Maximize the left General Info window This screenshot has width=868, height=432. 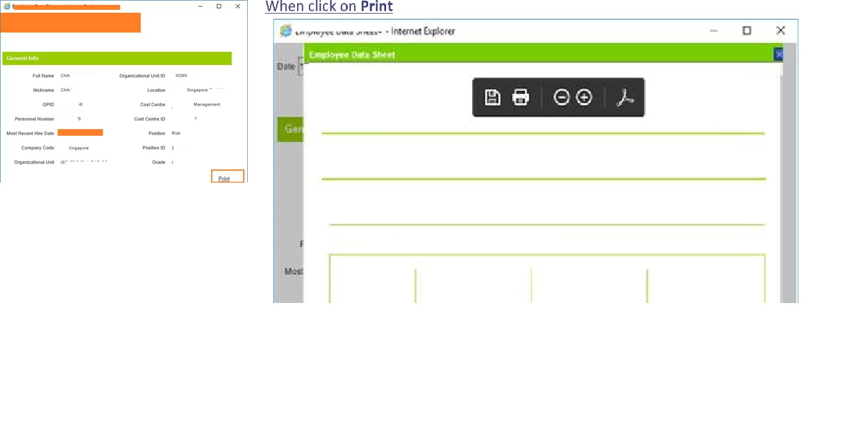[x=219, y=6]
